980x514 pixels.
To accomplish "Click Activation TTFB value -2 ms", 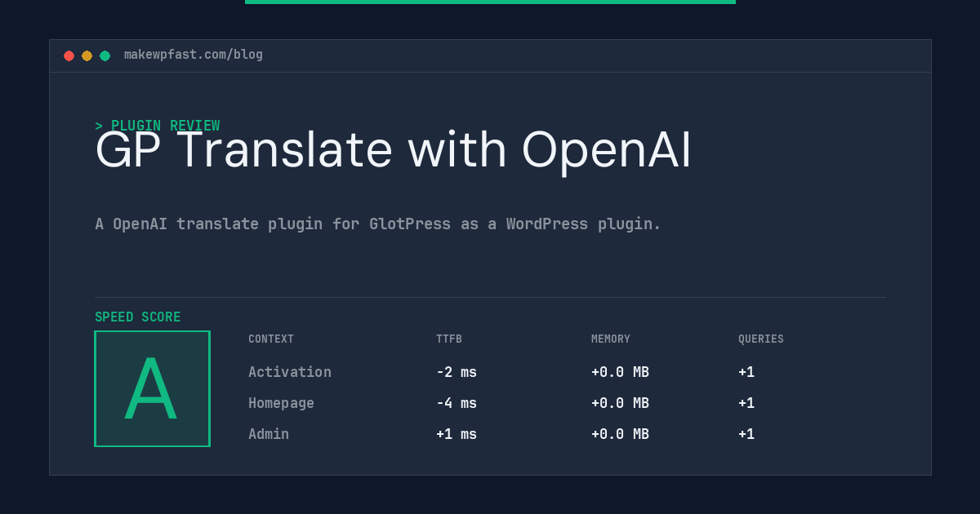I will pyautogui.click(x=457, y=372).
